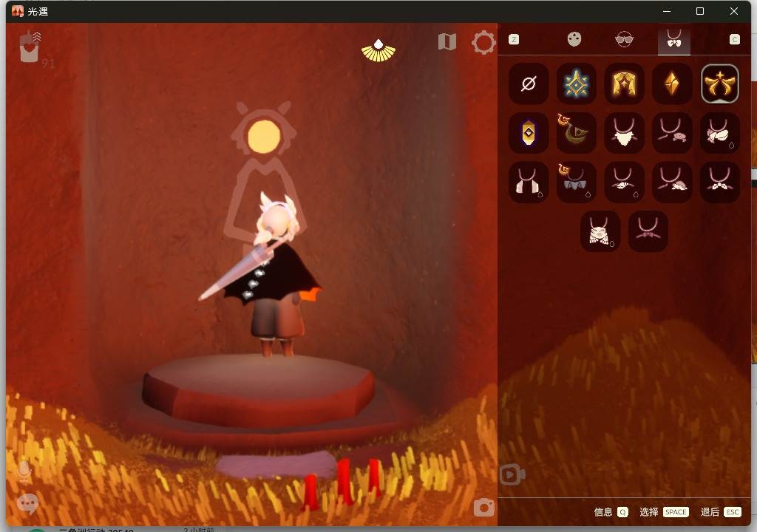This screenshot has width=757, height=532.
Task: Toggle the microphone
Action: [x=24, y=471]
